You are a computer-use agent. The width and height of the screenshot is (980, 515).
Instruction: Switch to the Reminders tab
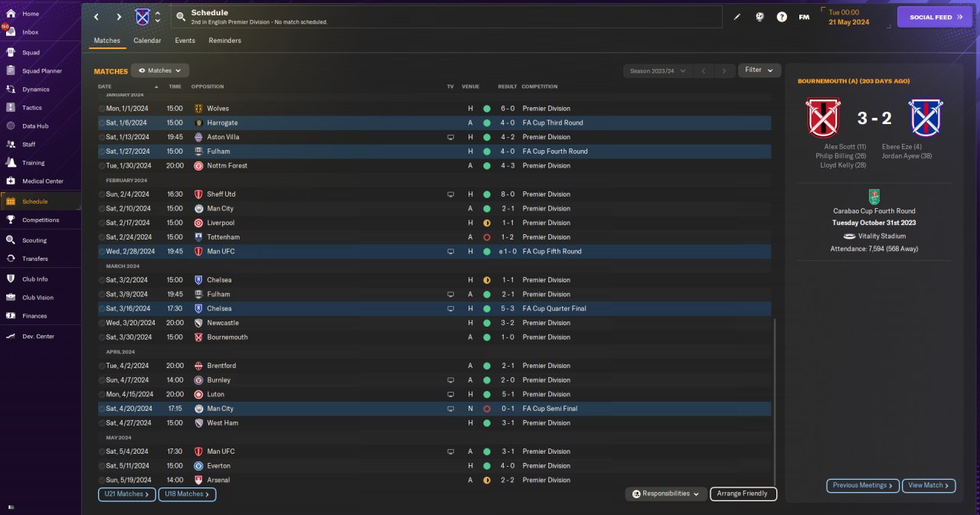(225, 41)
